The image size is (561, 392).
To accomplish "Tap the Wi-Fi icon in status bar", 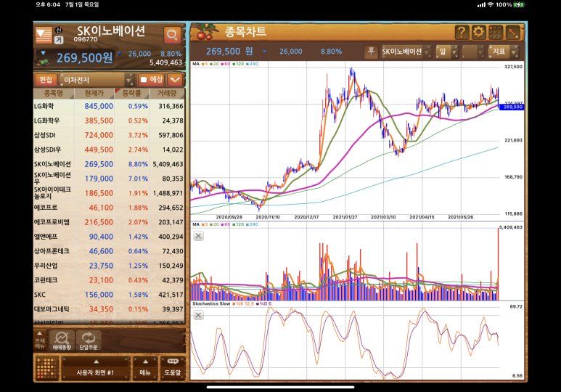I will click(490, 4).
